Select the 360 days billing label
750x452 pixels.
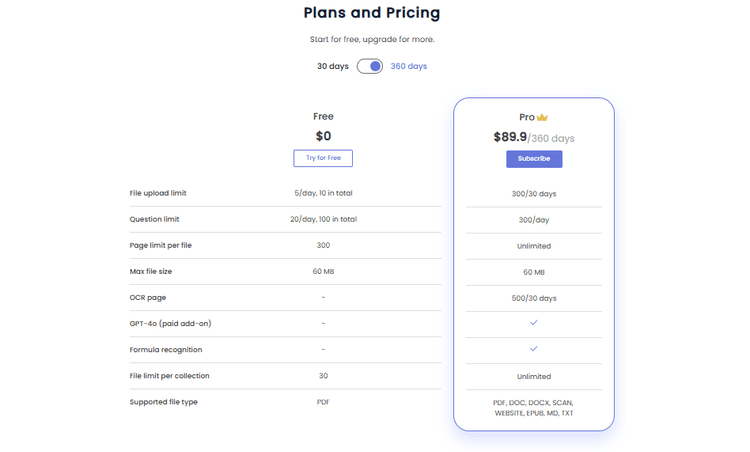[408, 66]
